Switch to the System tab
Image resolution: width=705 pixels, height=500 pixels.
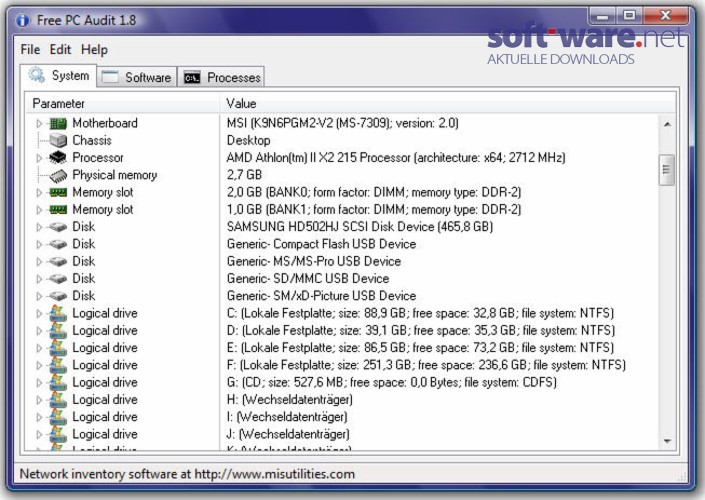click(x=58, y=76)
